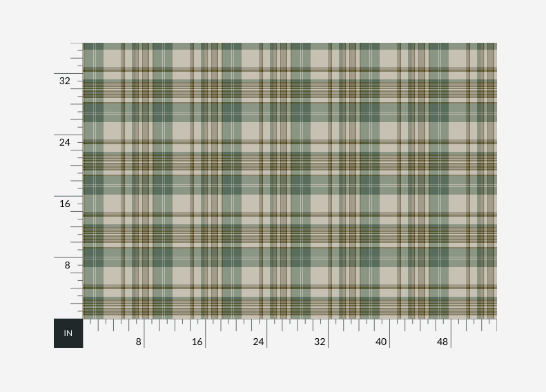Pick fabric at 48 wide, 24 high
The image size is (546, 392).
(x=451, y=135)
